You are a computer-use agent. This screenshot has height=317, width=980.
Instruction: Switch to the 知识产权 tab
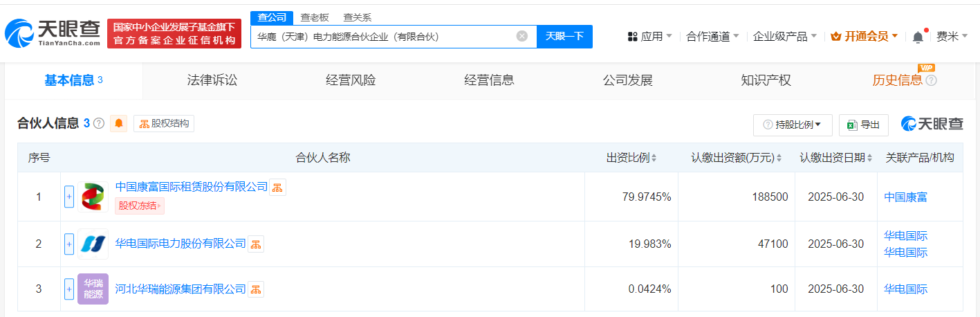(766, 80)
